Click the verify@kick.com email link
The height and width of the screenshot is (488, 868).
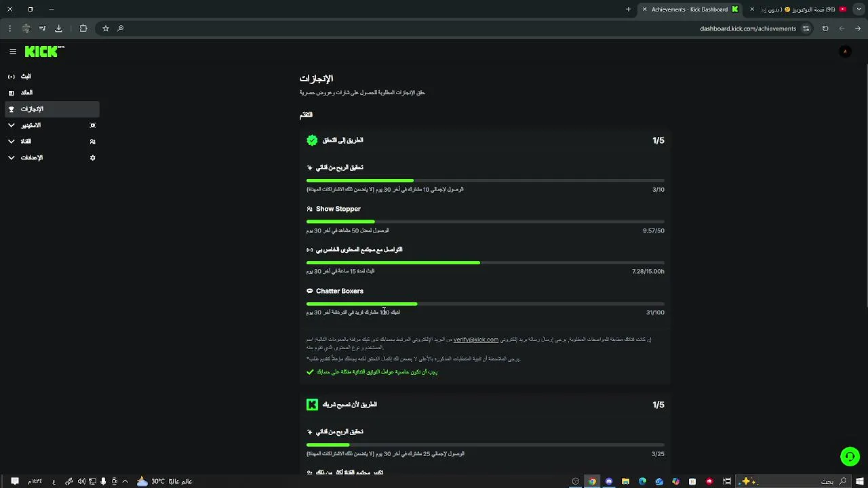(476, 340)
